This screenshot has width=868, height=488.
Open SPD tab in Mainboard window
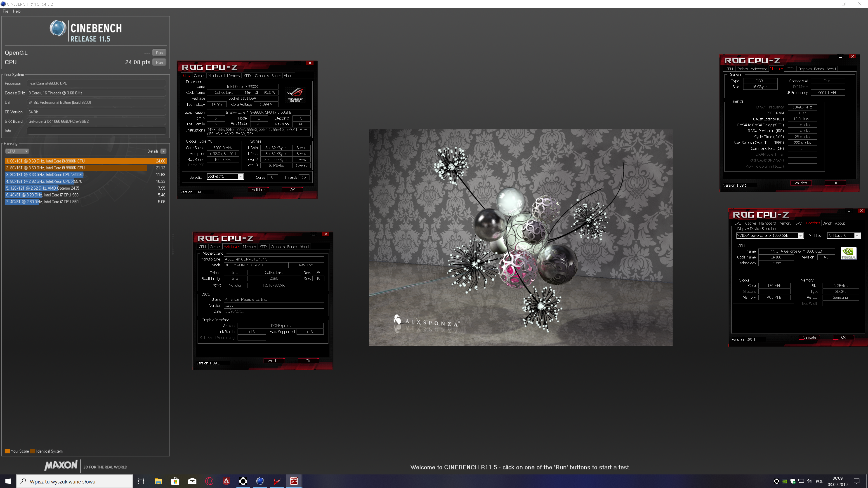[263, 247]
